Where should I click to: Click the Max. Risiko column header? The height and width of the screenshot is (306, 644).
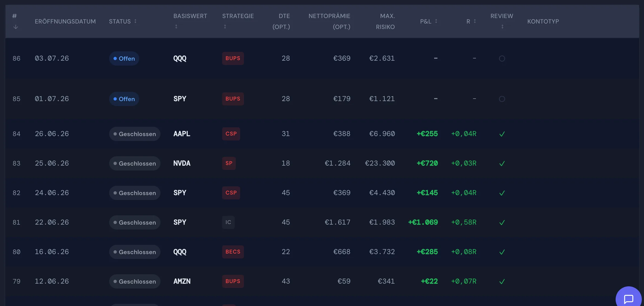pyautogui.click(x=385, y=21)
